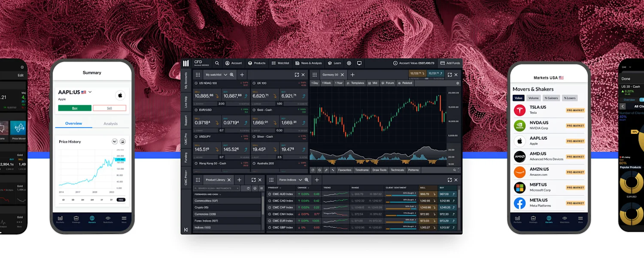Open the platform settings gear icon
The width and height of the screenshot is (644, 261).
[x=349, y=63]
